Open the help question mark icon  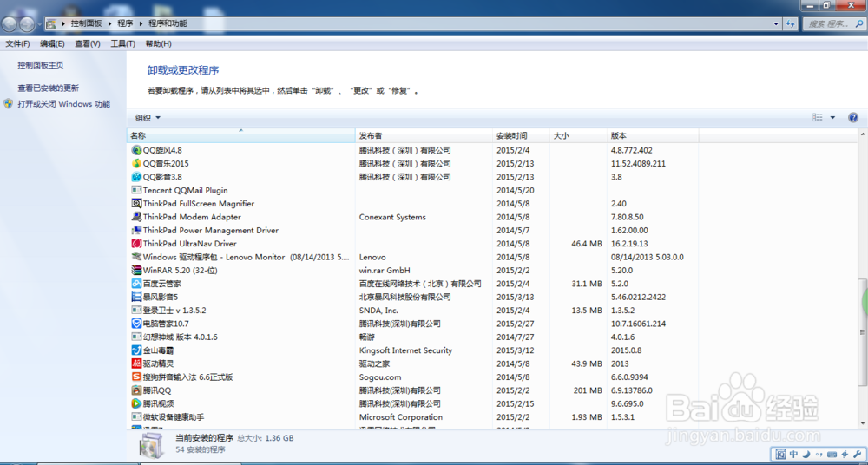[853, 117]
